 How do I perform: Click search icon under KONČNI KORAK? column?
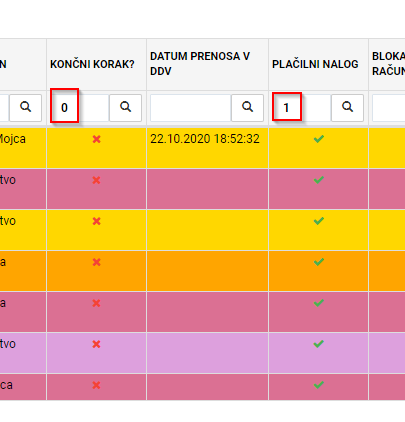click(125, 108)
